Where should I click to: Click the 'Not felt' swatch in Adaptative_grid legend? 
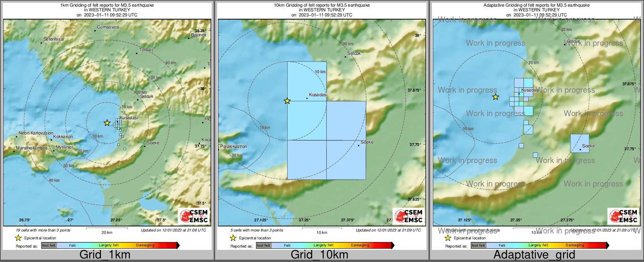click(479, 246)
